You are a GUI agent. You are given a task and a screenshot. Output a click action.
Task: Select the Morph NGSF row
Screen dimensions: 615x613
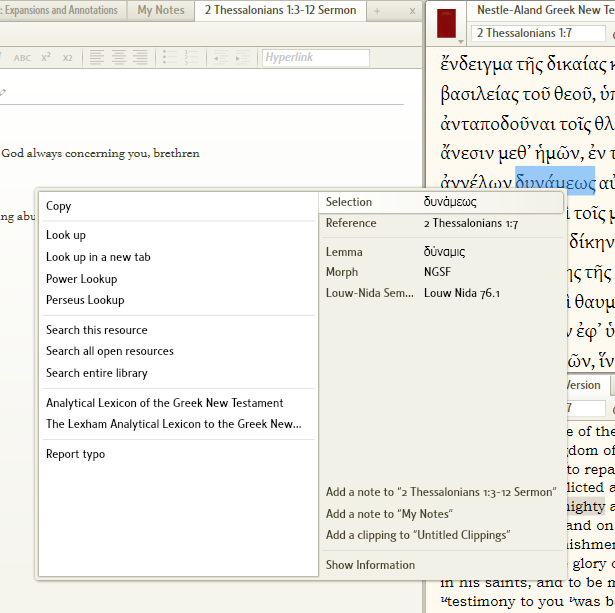click(x=442, y=272)
